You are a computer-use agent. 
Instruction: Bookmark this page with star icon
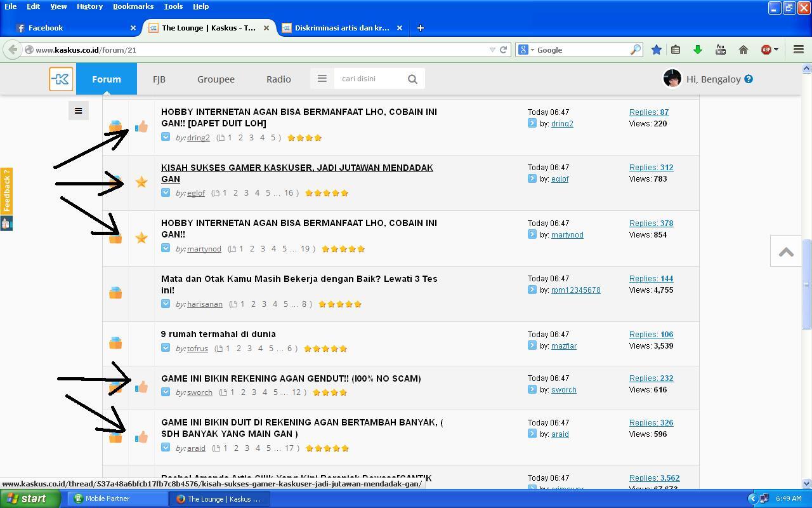click(x=657, y=50)
